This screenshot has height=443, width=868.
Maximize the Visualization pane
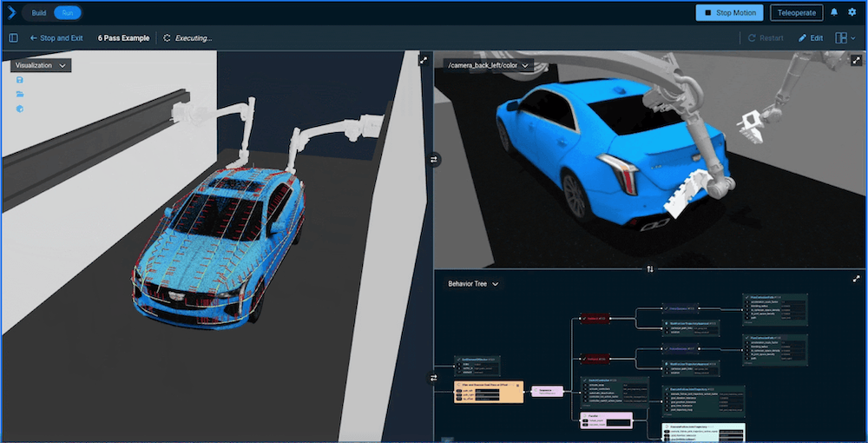(423, 61)
